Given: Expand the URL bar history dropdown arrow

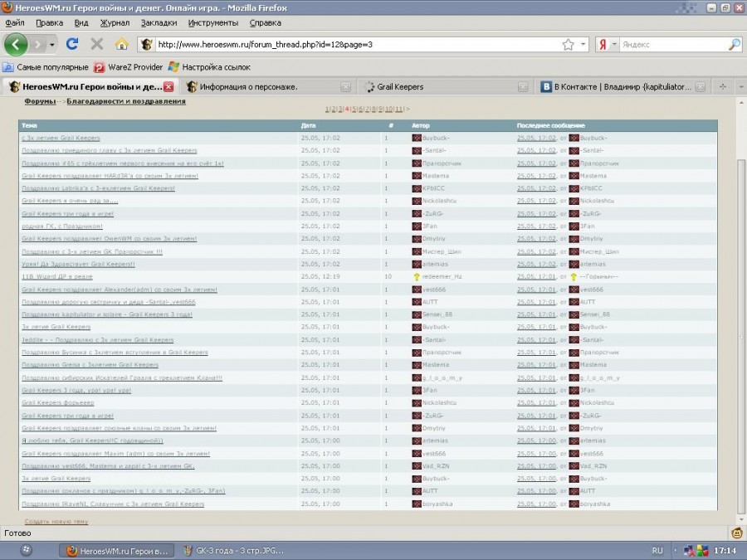Looking at the screenshot, I should 583,44.
